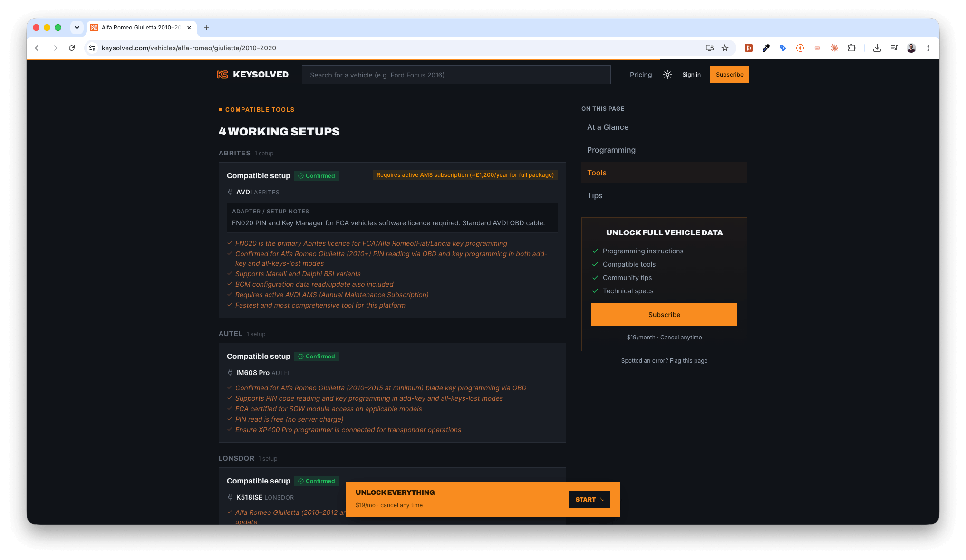Click the blue tag extension icon
The width and height of the screenshot is (966, 560).
[x=783, y=48]
